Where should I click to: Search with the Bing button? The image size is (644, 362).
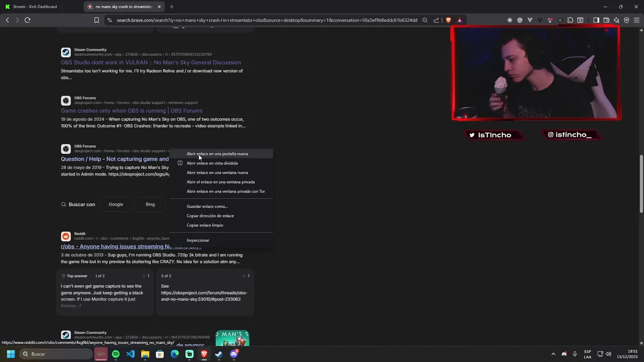(x=150, y=205)
